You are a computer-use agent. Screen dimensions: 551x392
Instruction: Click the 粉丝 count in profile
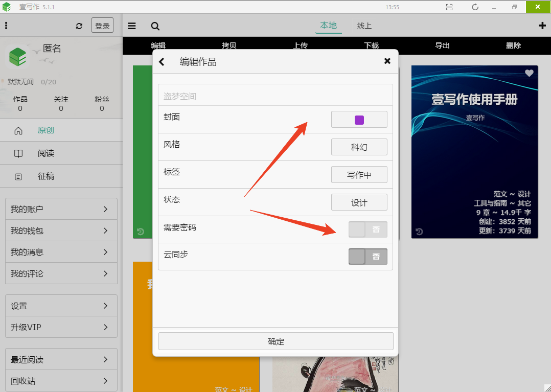(102, 104)
